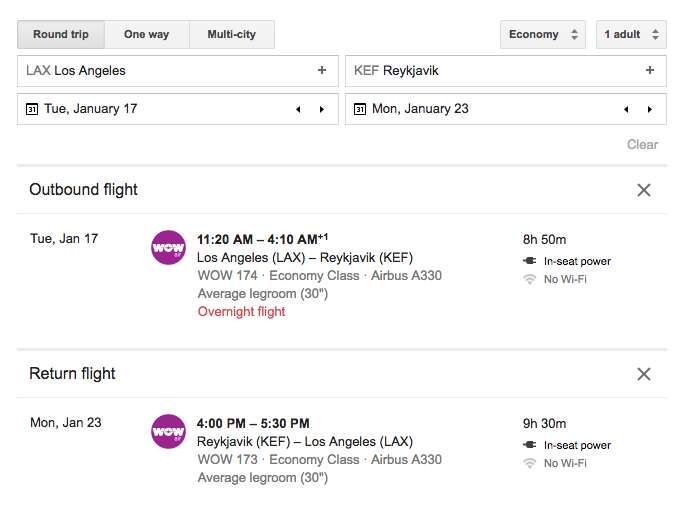683x510 pixels.
Task: Add another origin with the LAX plus icon
Action: pyautogui.click(x=322, y=70)
